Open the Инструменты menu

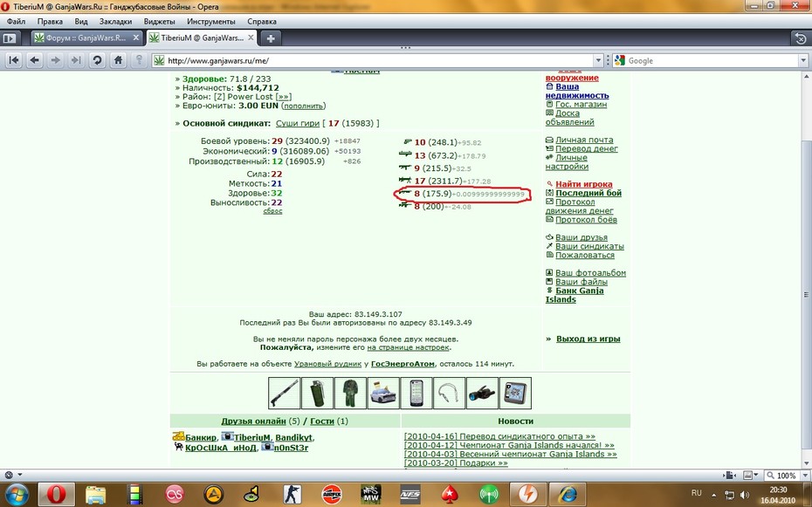click(211, 22)
